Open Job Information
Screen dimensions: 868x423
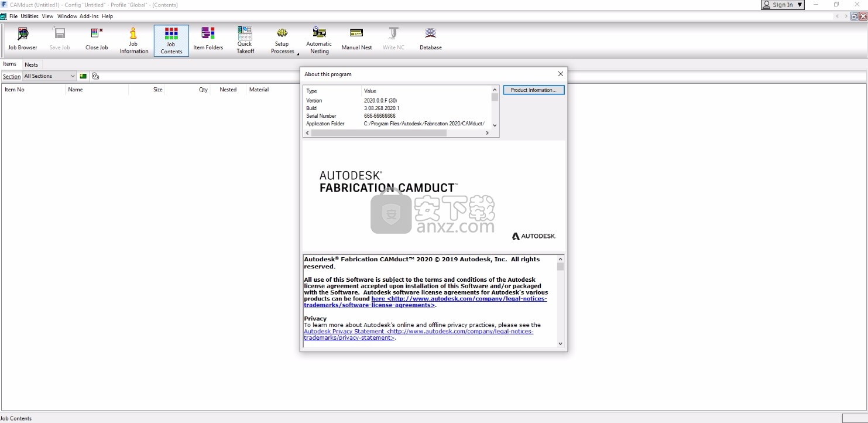point(133,40)
